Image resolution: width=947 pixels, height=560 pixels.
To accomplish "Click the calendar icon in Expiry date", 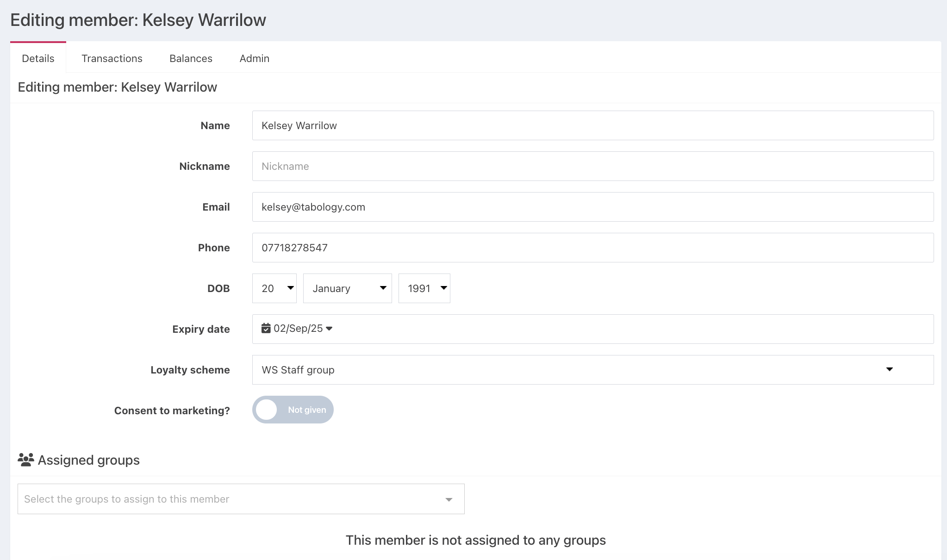I will pyautogui.click(x=266, y=328).
